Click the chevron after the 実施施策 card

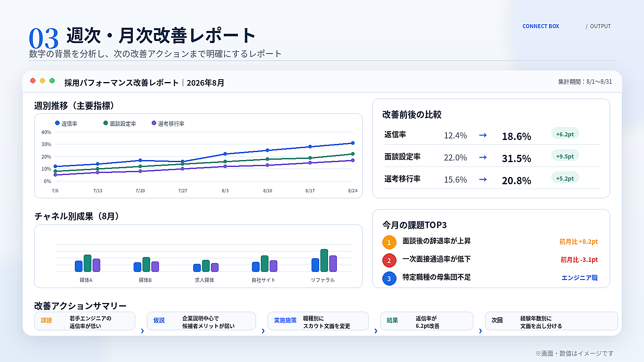376,331
